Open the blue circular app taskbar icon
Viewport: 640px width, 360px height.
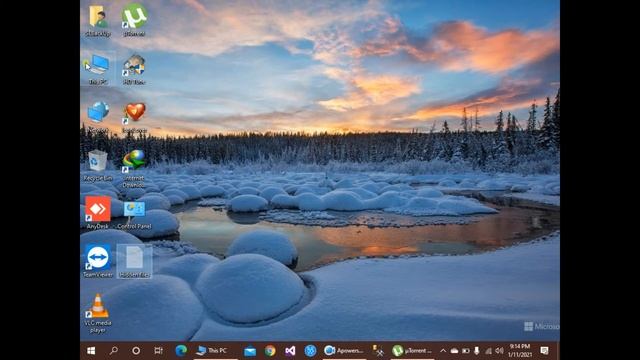pos(310,351)
